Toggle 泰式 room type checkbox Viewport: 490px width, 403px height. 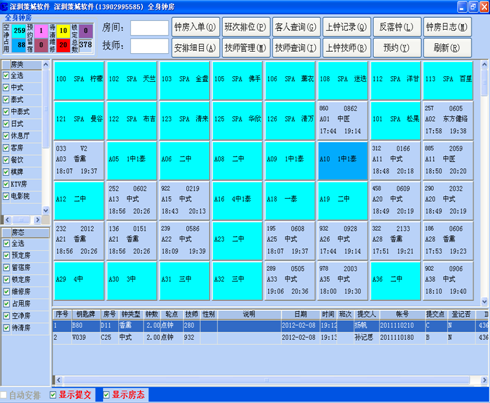[6, 100]
